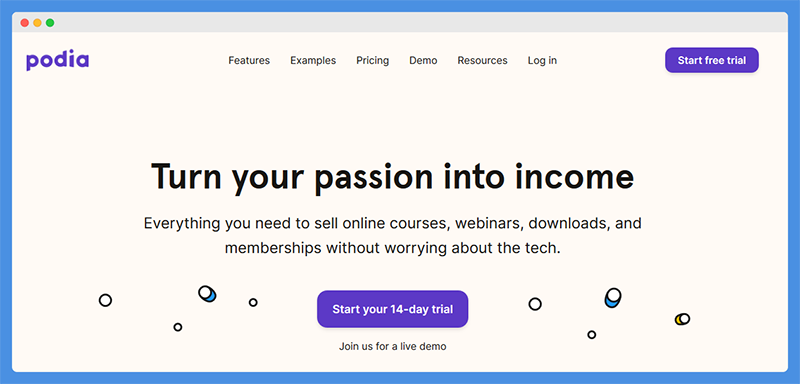Click the blue-white bubble left of trial button
Viewport: 800px width, 384px height.
click(207, 294)
